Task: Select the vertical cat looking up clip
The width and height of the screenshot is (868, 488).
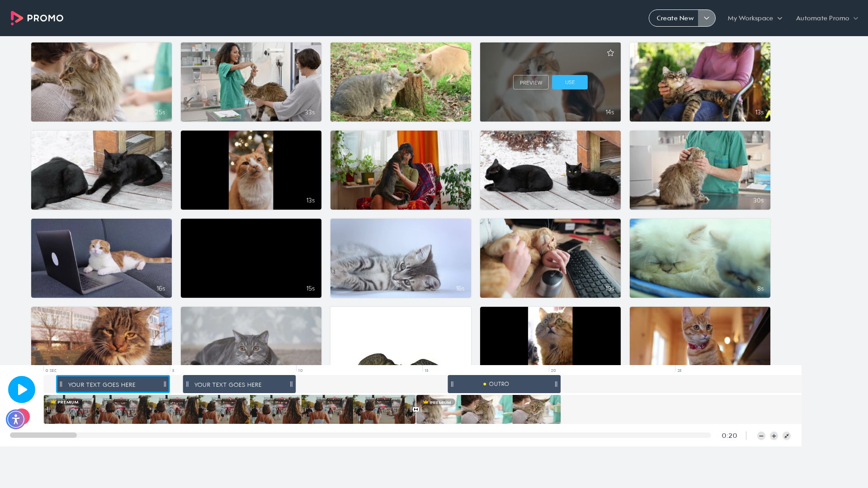Action: (550, 336)
